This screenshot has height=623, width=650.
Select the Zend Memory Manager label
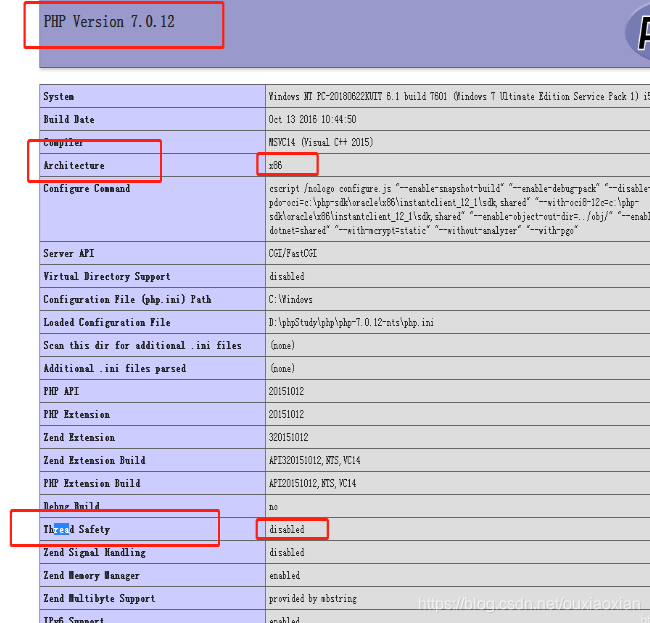(x=92, y=575)
